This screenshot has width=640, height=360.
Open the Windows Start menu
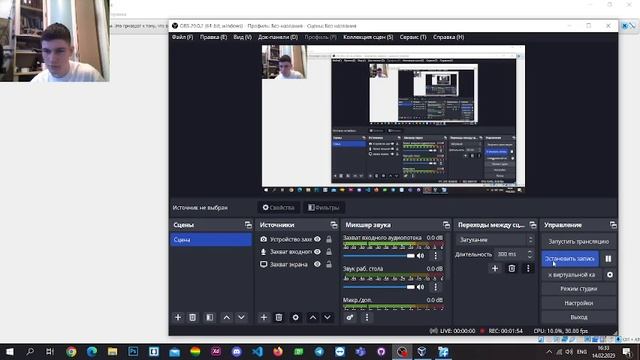point(9,351)
